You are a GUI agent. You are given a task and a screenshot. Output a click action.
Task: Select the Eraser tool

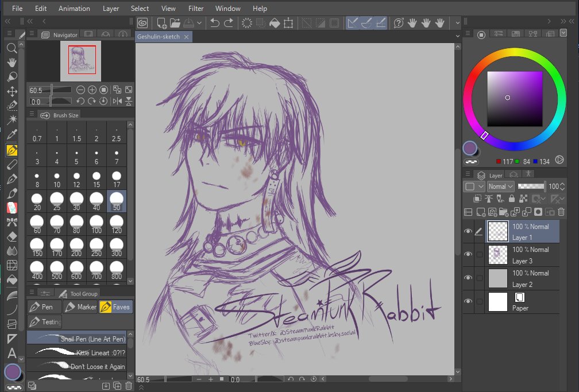click(12, 236)
